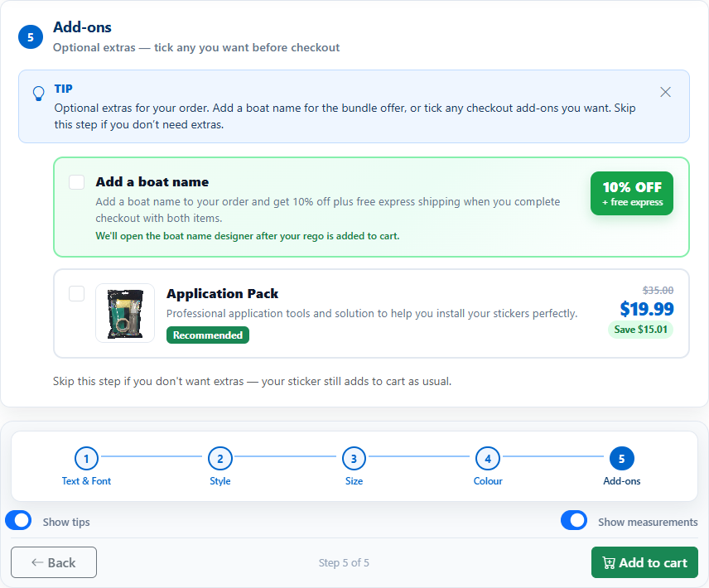Open the Application Pack product thumbnail
This screenshot has height=588, width=709.
(125, 313)
